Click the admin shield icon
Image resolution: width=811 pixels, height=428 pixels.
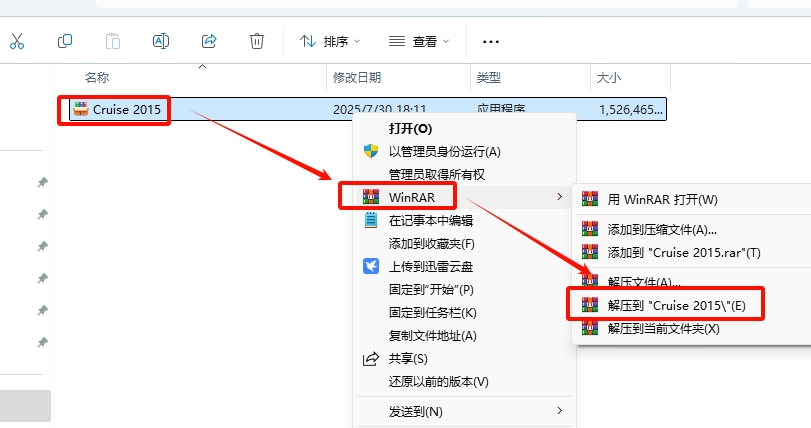371,151
